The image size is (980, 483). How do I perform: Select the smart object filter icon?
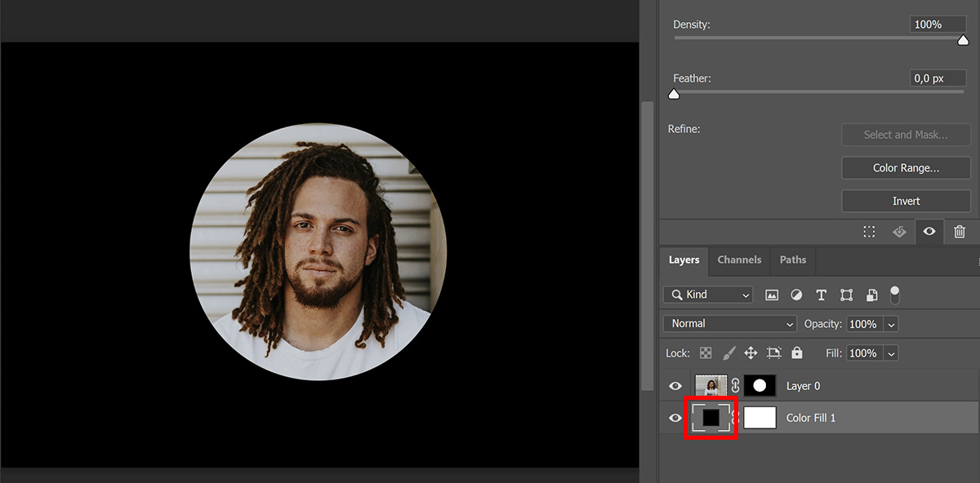pyautogui.click(x=871, y=295)
